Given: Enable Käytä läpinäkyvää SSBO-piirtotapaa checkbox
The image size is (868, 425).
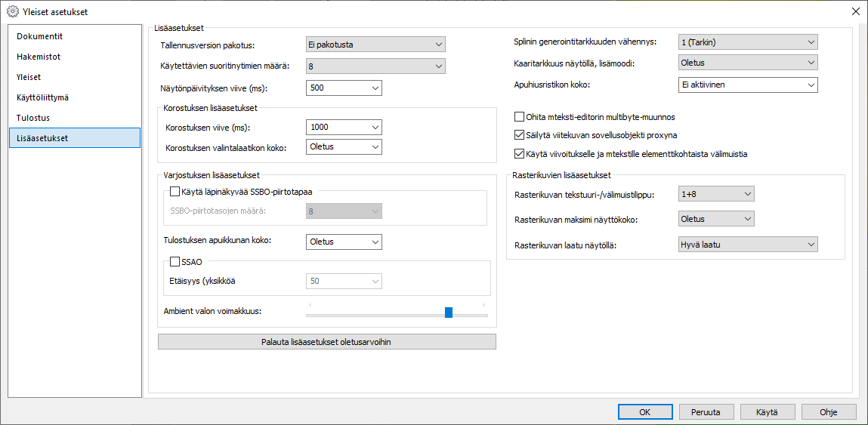Looking at the screenshot, I should (175, 192).
